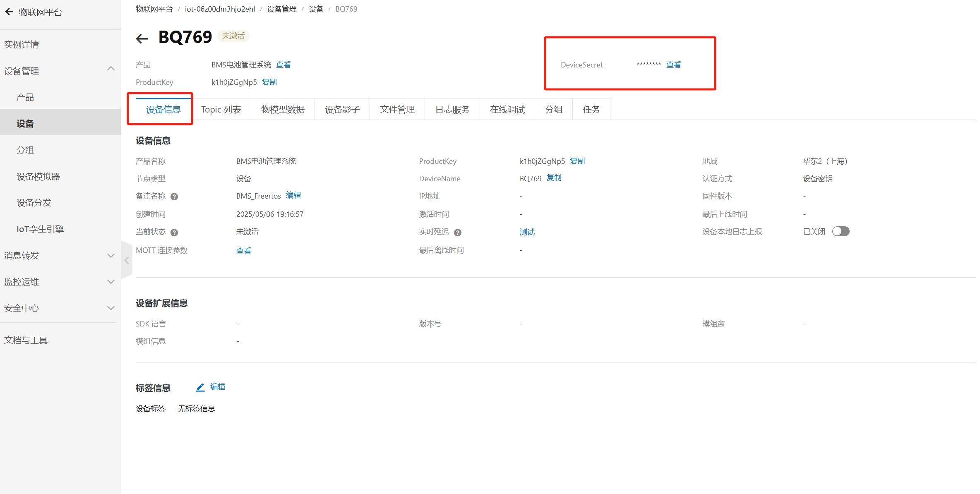
Task: Click 查看 link next to DeviceSecret
Action: [x=673, y=65]
